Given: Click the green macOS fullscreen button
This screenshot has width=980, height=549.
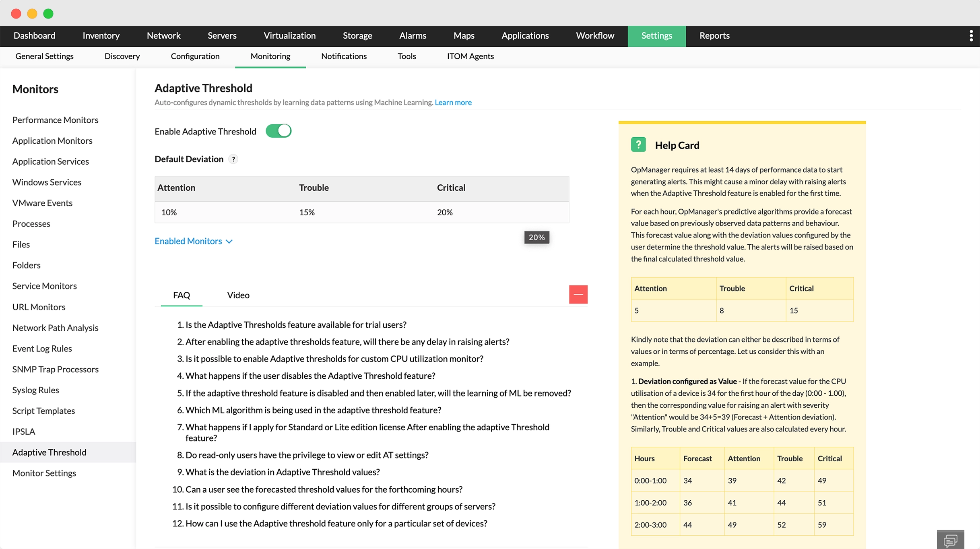Looking at the screenshot, I should tap(48, 14).
